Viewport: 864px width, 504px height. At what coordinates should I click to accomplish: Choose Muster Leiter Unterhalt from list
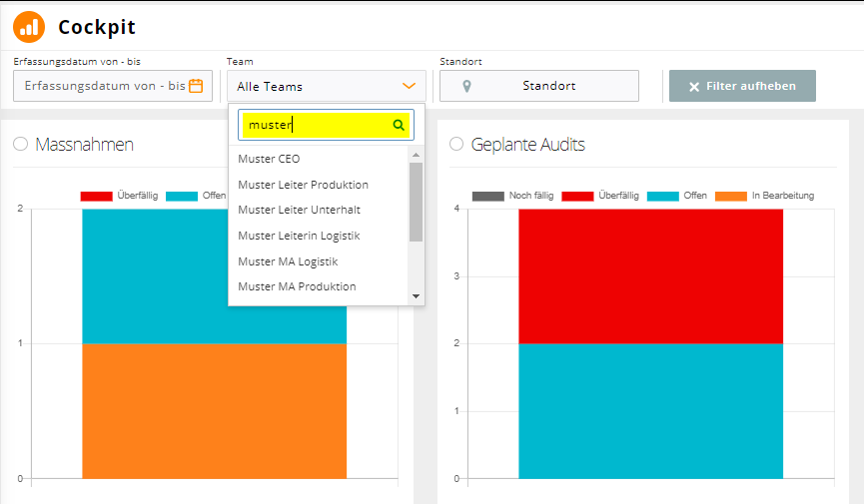(300, 210)
